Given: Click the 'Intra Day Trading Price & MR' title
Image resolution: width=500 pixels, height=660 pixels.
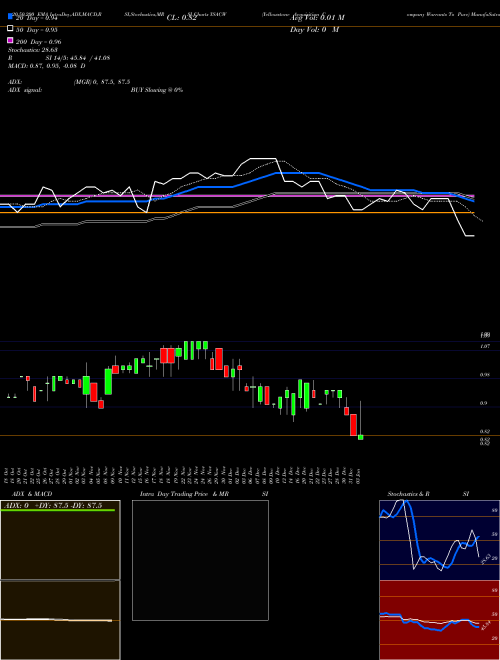Looking at the screenshot, I should (x=184, y=494).
